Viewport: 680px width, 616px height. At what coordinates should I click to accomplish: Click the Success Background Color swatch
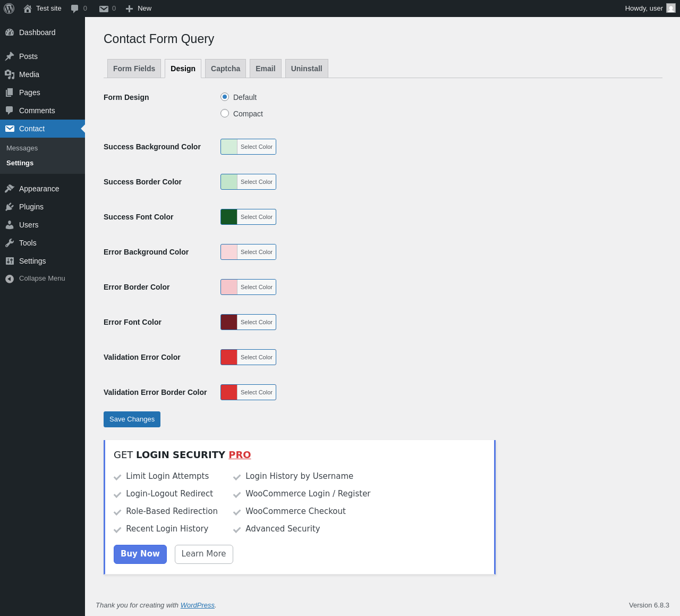coord(229,147)
